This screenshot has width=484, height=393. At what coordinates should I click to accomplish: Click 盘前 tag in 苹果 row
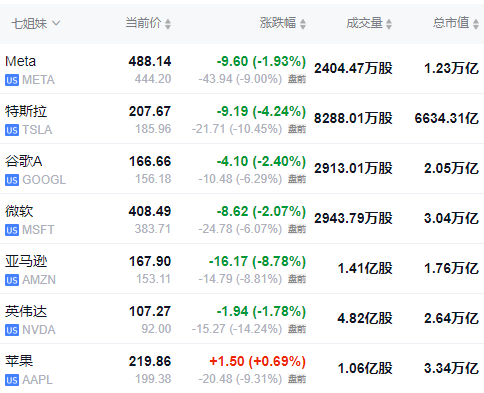coord(297,379)
